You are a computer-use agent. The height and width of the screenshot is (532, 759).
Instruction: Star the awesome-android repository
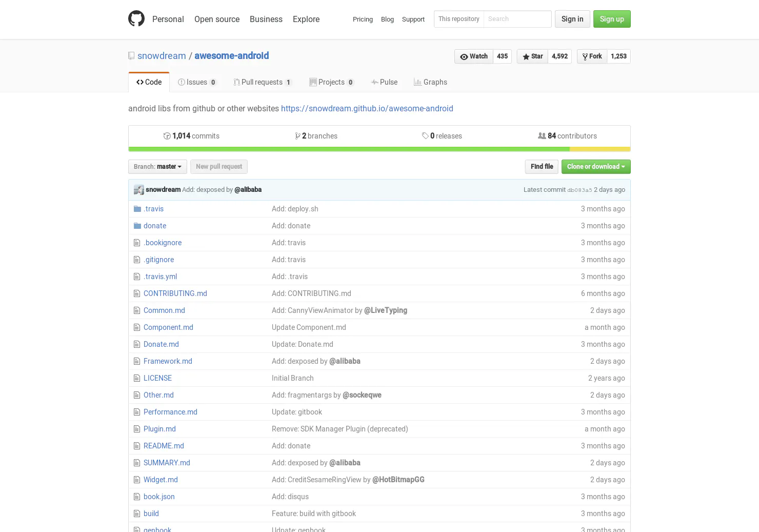tap(532, 56)
